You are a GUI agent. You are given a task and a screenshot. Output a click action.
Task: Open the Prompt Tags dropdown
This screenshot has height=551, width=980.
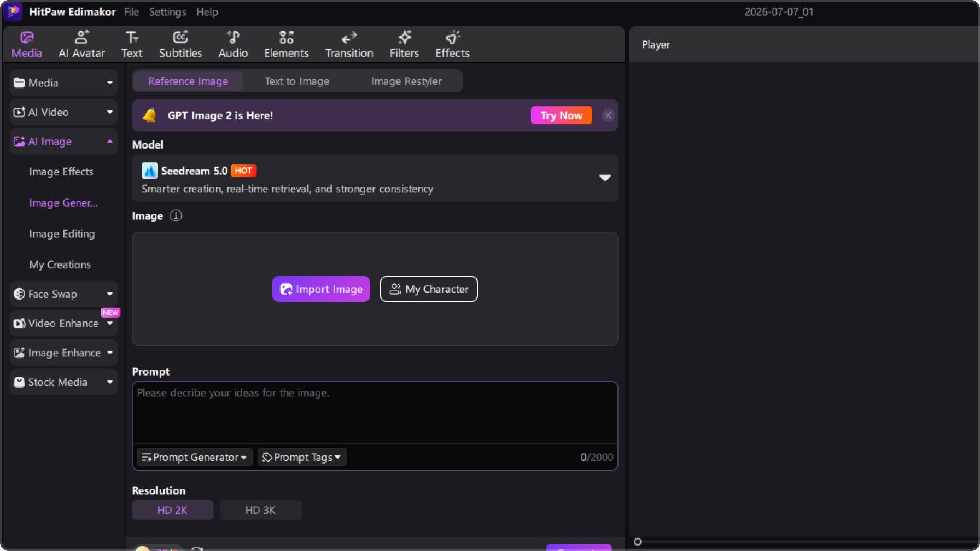(x=301, y=457)
